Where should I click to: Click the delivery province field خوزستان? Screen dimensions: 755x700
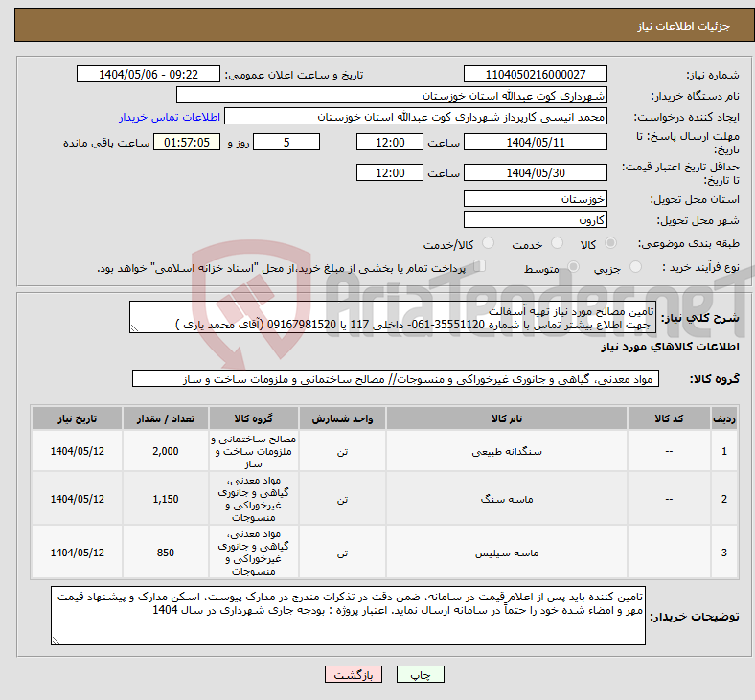tap(535, 198)
